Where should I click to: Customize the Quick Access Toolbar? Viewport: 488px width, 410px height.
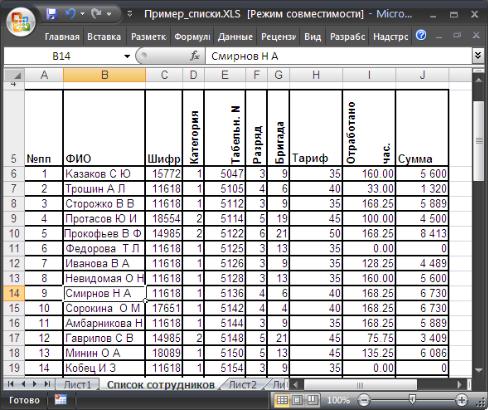(130, 14)
